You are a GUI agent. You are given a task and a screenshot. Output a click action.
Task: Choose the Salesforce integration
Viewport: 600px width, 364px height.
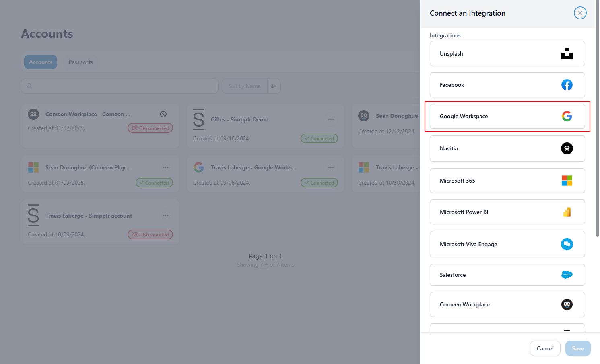tap(507, 275)
